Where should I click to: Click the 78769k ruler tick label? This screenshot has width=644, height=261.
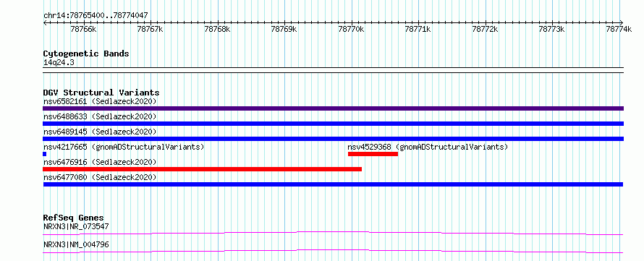tap(284, 29)
